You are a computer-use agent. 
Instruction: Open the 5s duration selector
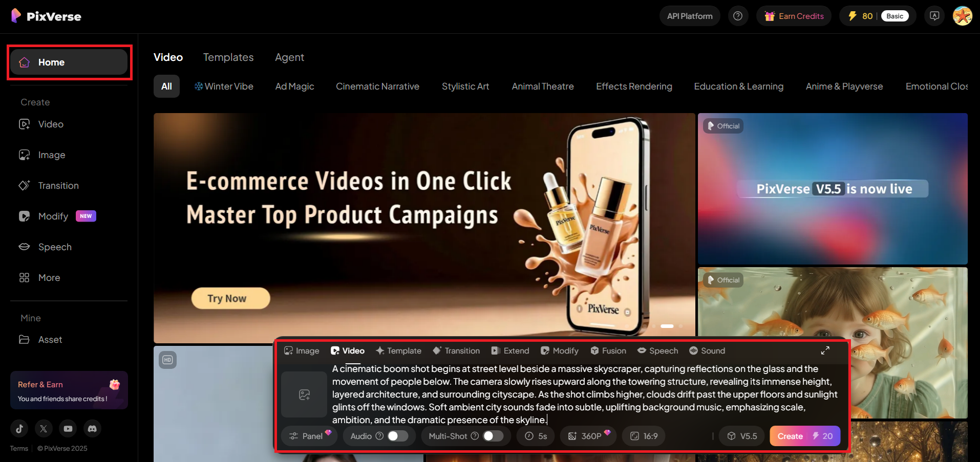click(536, 436)
